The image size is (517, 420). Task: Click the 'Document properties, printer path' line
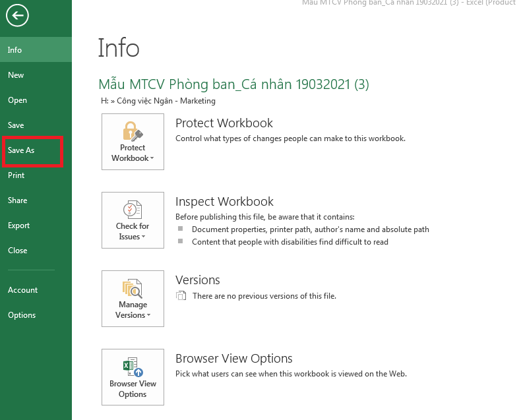click(x=310, y=229)
